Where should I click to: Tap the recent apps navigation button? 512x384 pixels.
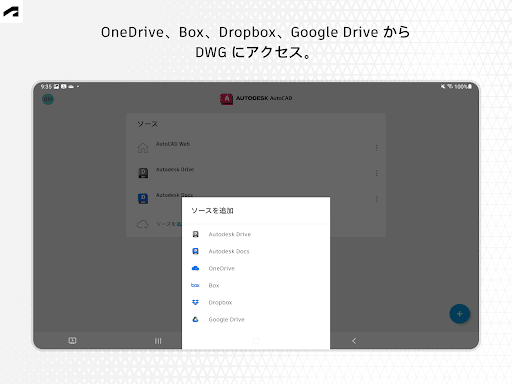coord(158,341)
